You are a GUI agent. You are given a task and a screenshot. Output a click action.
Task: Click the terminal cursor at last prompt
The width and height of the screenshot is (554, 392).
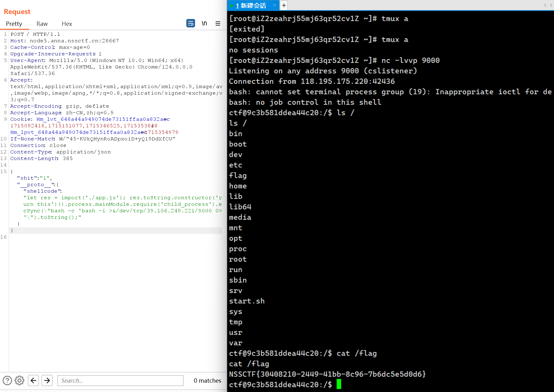[x=339, y=384]
